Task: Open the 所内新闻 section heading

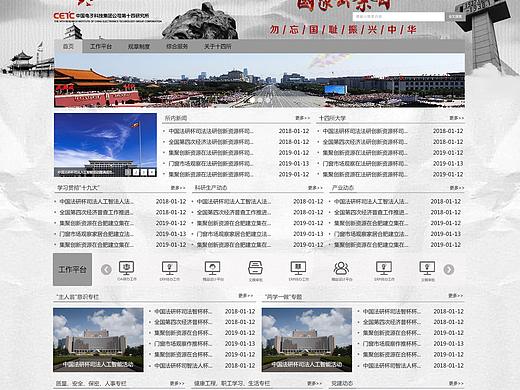Action: (176, 118)
